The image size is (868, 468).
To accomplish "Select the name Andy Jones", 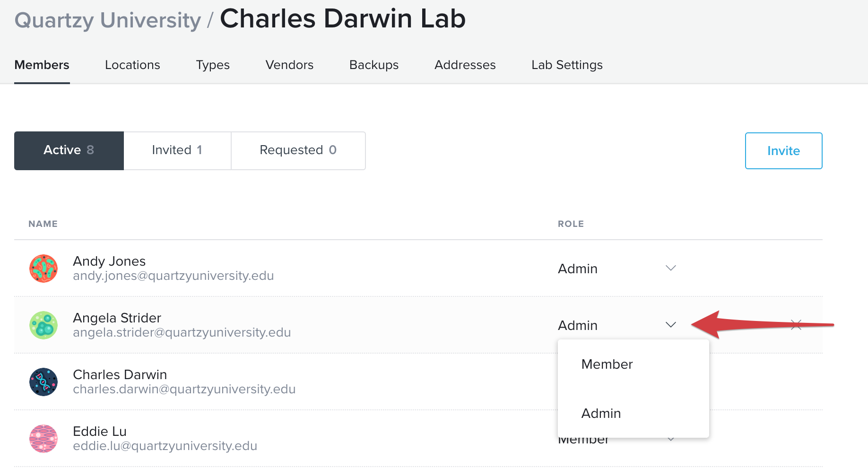I will coord(109,261).
